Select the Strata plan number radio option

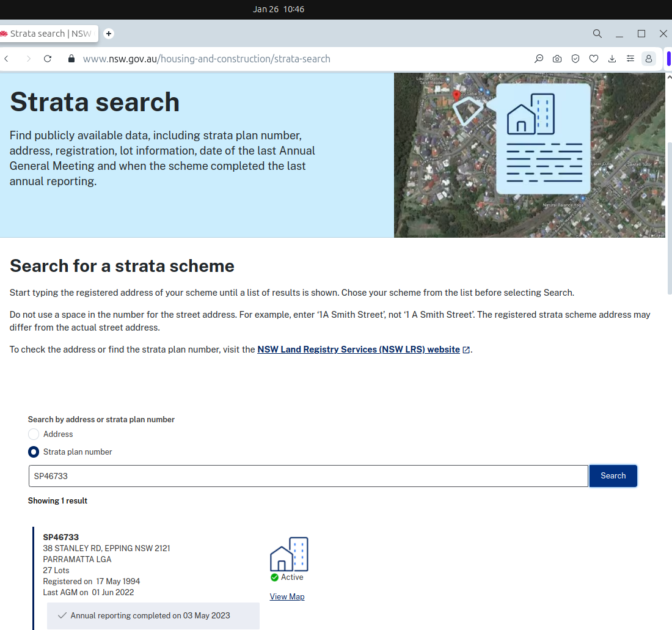[34, 452]
